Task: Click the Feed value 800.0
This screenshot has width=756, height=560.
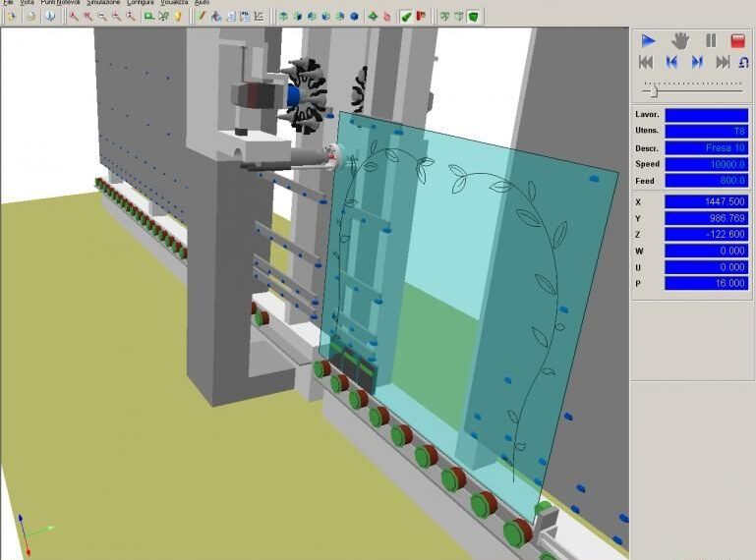Action: tap(706, 181)
